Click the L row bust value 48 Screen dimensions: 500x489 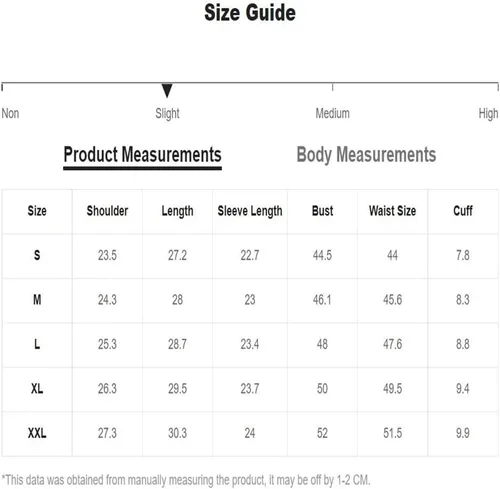click(322, 344)
